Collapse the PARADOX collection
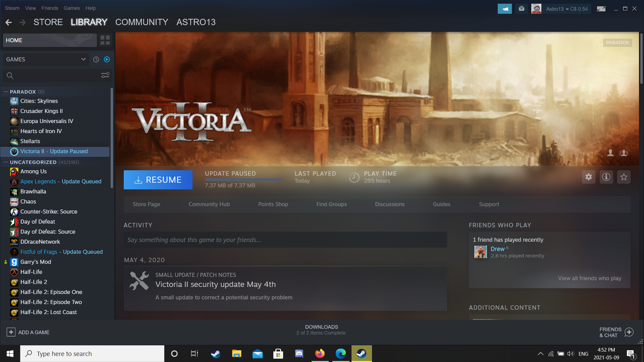This screenshot has height=362, width=644. pyautogui.click(x=6, y=92)
